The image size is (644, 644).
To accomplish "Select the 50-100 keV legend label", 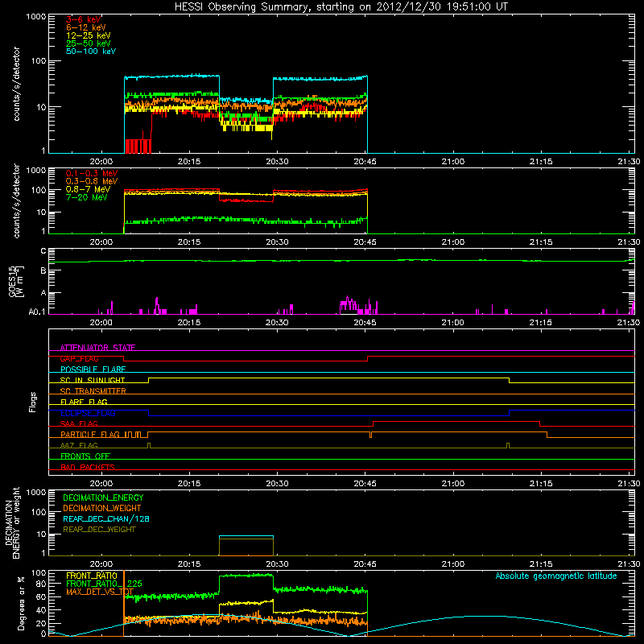I will tap(91, 52).
